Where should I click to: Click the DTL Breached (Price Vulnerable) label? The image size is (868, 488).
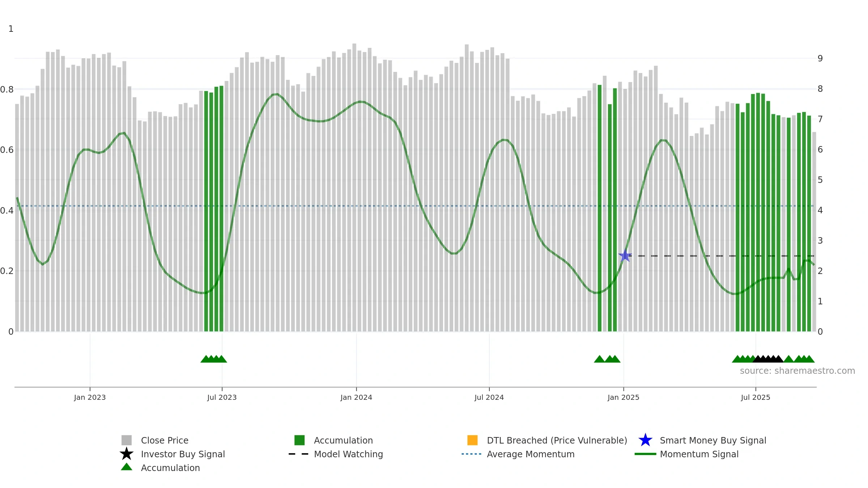(557, 440)
